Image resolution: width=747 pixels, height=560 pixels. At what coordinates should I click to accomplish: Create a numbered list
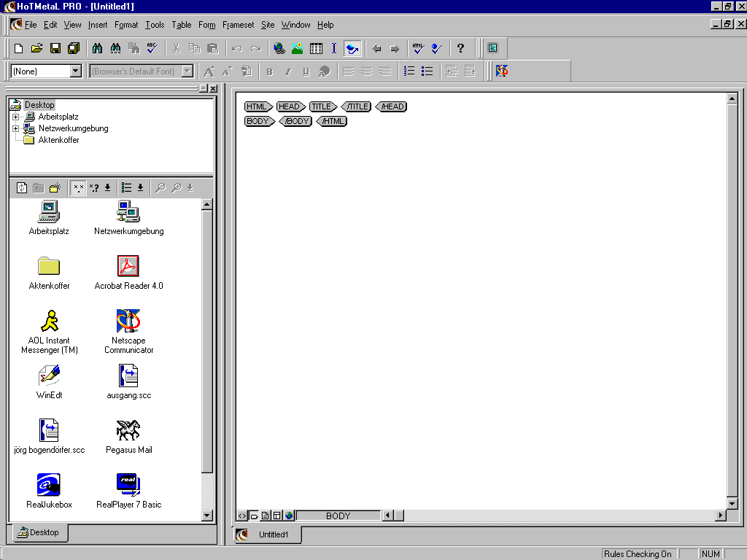[409, 71]
